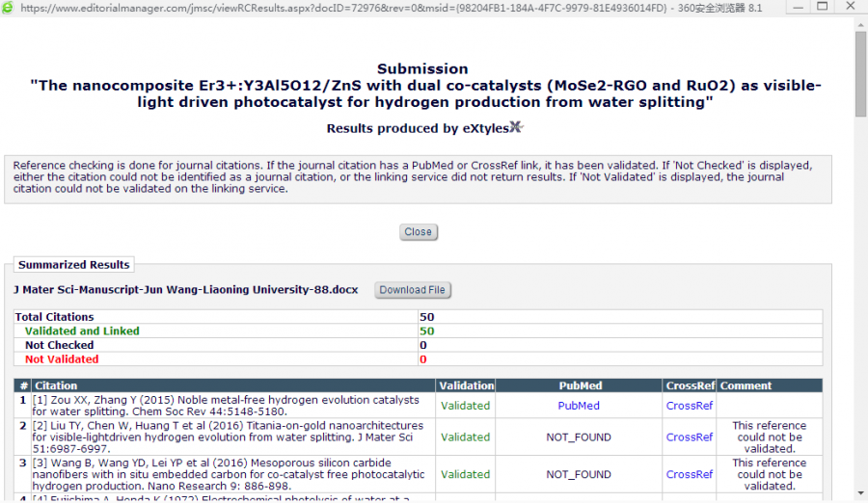Screen dimensions: 868x503
Task: Click Validated status for citation 1
Action: click(465, 406)
